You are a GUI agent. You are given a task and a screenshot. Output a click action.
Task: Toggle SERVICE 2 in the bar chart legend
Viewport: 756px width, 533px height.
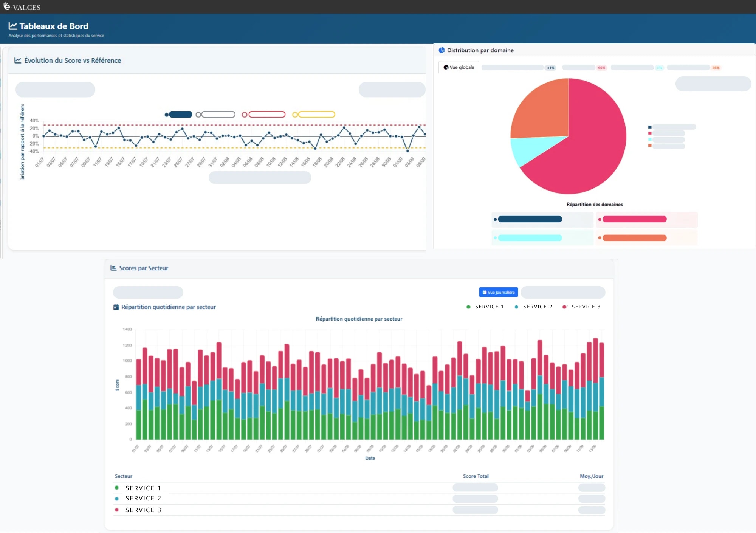533,307
